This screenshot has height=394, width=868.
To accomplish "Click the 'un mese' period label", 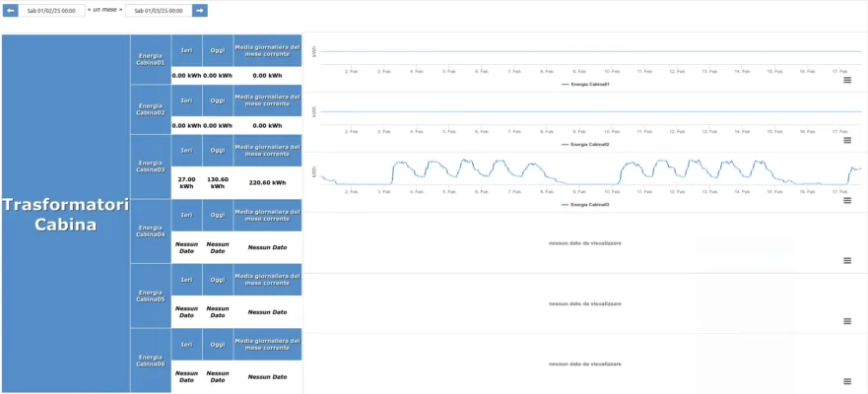I will 104,10.
